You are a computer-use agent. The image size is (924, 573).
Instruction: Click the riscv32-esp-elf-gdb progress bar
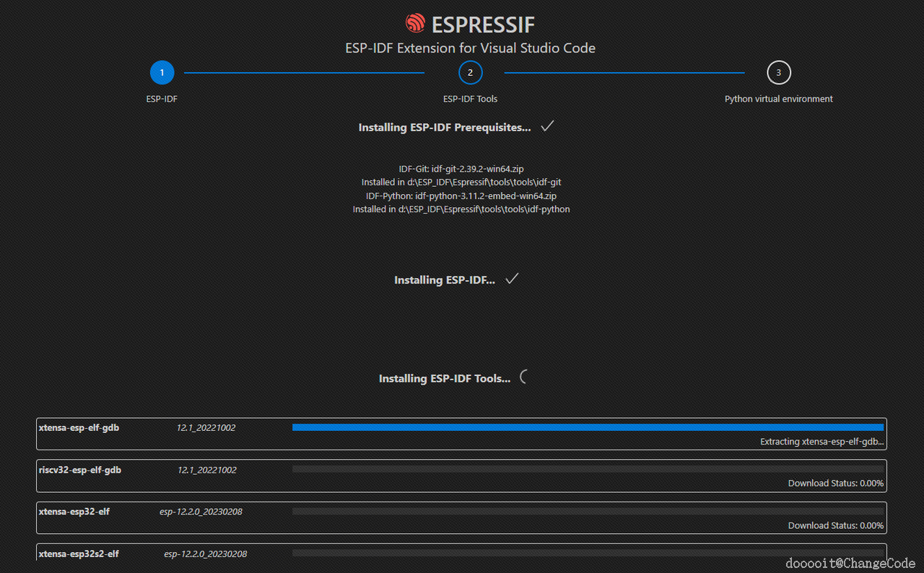588,469
